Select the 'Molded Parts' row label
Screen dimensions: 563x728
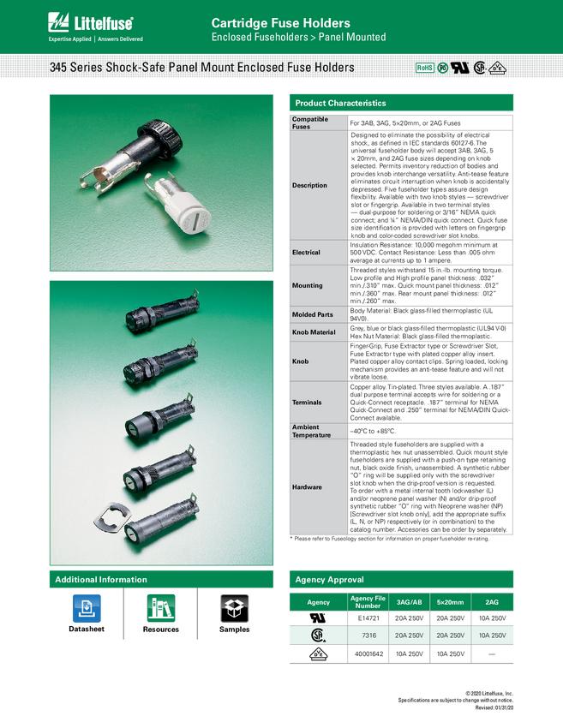312,314
